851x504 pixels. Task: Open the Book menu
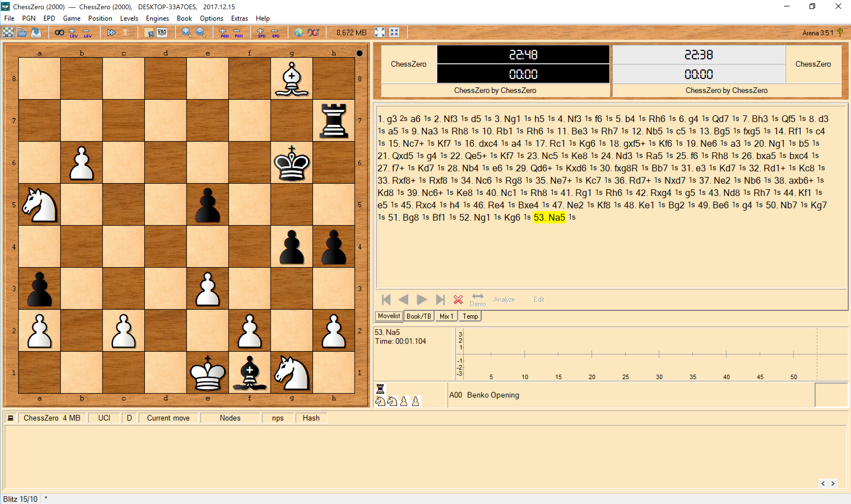coord(184,18)
